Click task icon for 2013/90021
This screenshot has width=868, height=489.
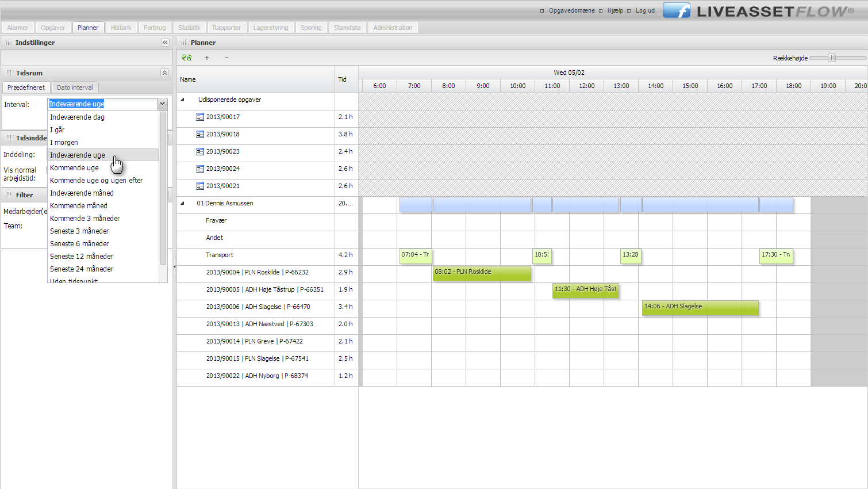click(x=200, y=186)
